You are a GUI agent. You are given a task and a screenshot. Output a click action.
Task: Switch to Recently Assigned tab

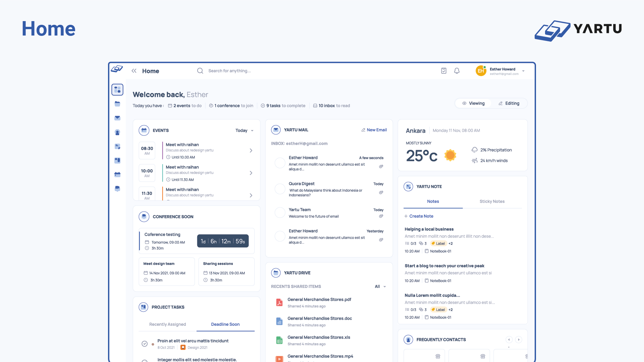[x=167, y=324]
